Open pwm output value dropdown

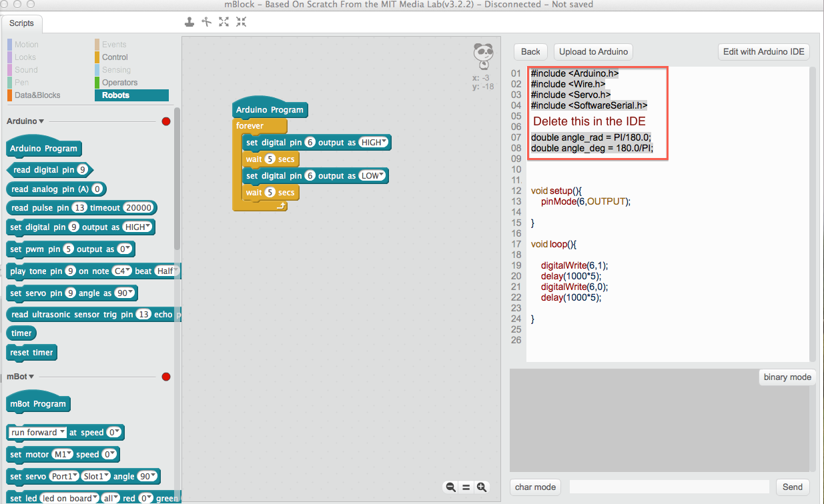pyautogui.click(x=125, y=249)
